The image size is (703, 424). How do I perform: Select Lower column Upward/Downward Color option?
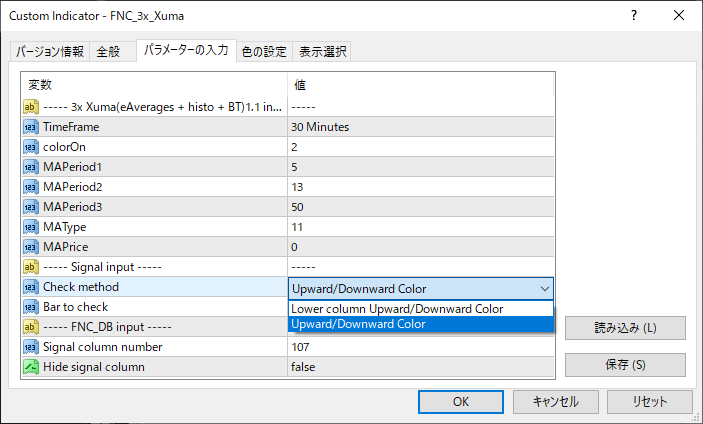(397, 309)
